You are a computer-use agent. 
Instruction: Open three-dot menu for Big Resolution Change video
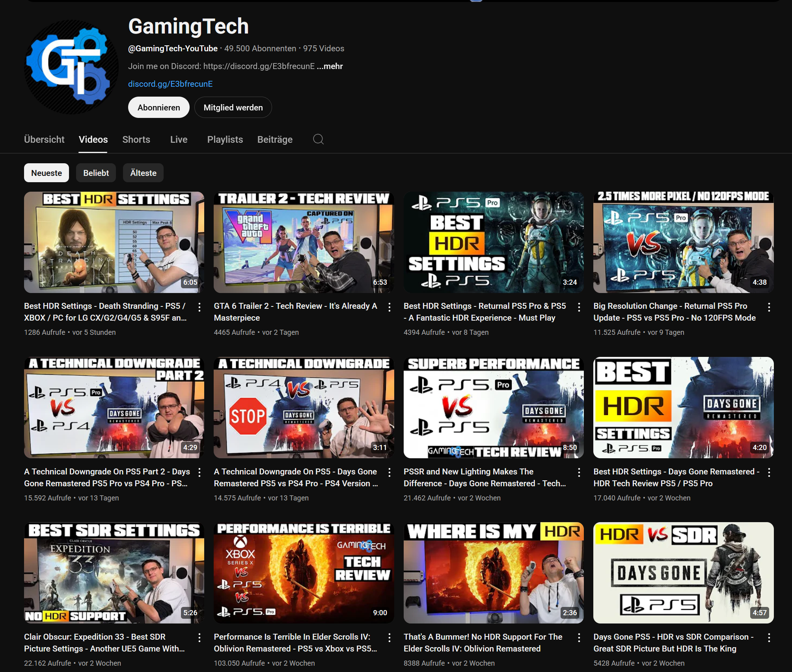(769, 307)
